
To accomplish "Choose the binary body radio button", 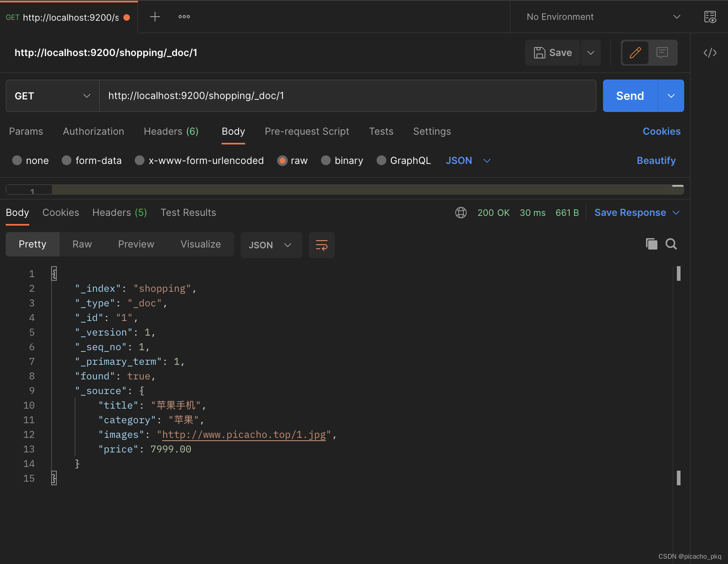I will coord(325,161).
